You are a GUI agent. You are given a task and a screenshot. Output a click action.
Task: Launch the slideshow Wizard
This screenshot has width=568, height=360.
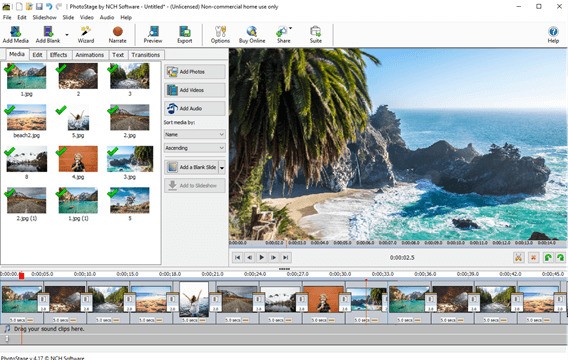pyautogui.click(x=86, y=35)
